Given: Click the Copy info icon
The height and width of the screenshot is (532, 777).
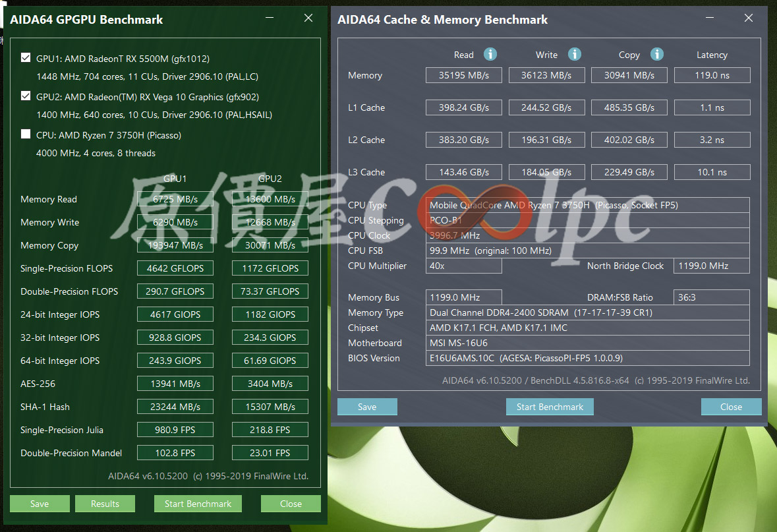Looking at the screenshot, I should pyautogui.click(x=657, y=54).
